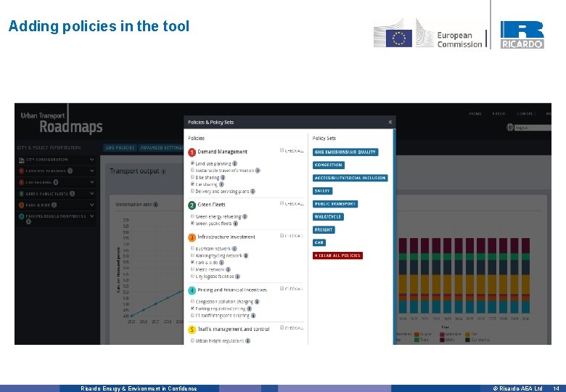This screenshot has width=566, height=392.
Task: Check all Demand Management policies
Action: [282, 150]
